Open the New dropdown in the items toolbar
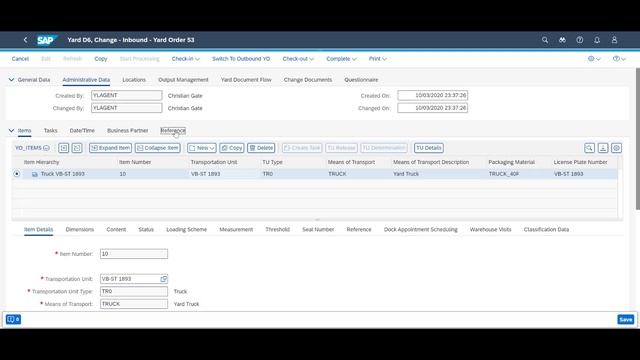Viewport: 640px width, 360px height. [202, 148]
